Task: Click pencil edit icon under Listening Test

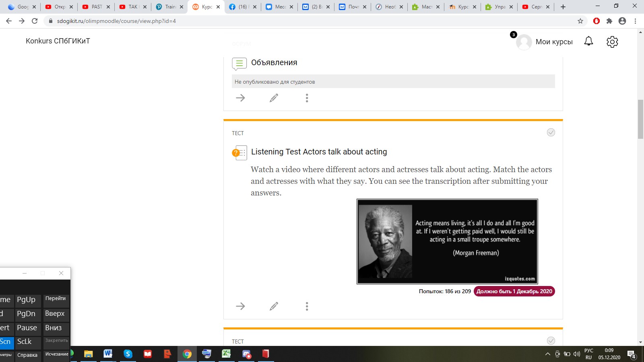Action: (274, 306)
